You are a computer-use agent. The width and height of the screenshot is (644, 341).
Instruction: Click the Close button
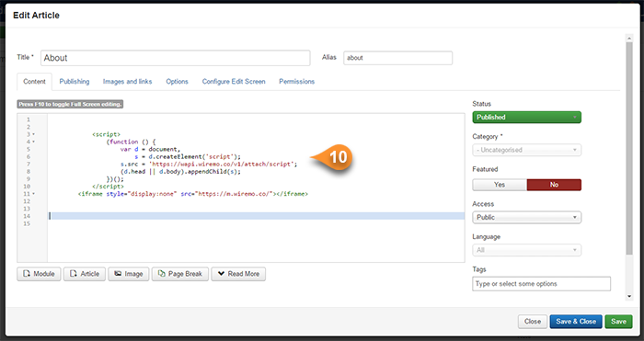click(533, 322)
